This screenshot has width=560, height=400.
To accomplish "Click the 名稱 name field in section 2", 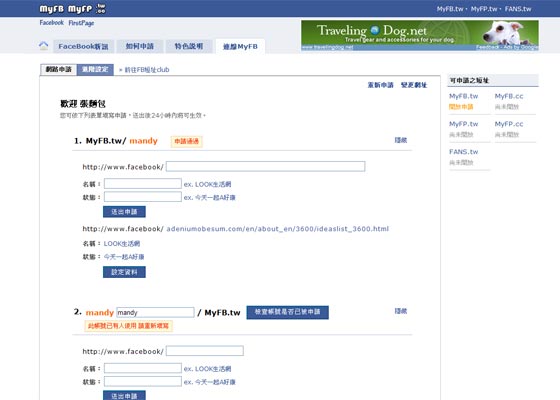I will 142,368.
